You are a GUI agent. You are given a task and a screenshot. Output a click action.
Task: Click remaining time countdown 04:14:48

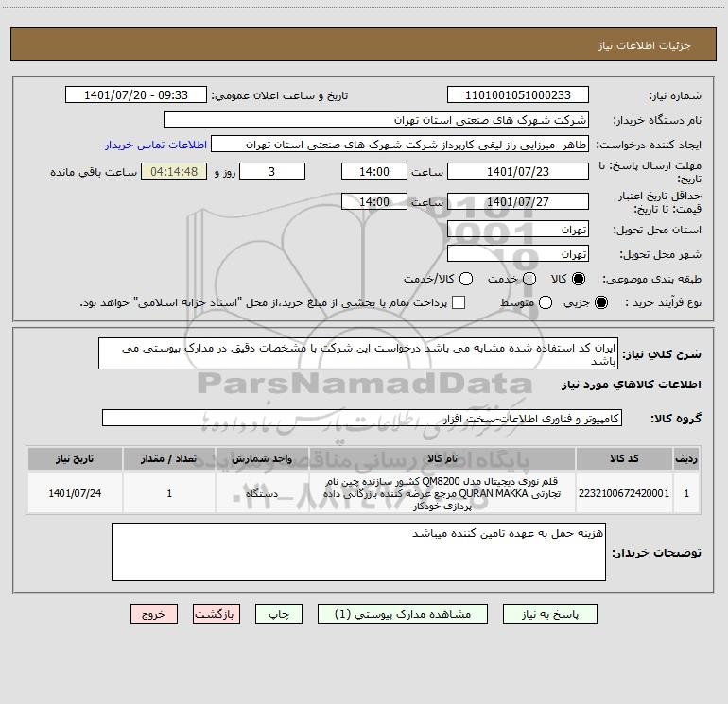point(174,171)
